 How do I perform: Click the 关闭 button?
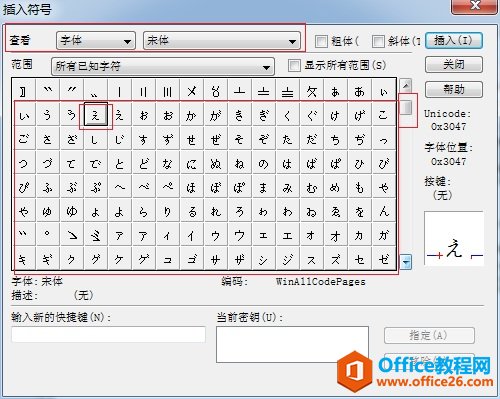[454, 64]
